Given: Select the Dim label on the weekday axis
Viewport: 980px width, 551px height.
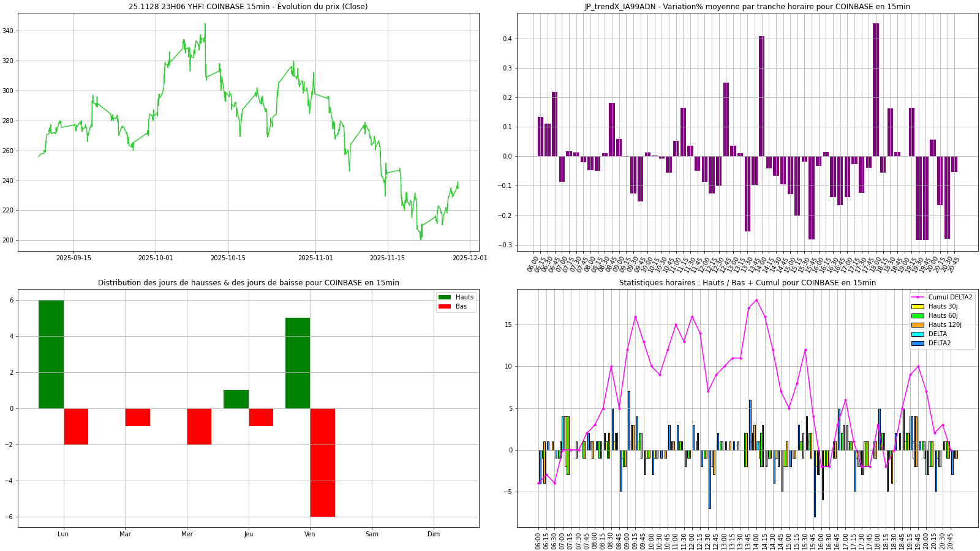Looking at the screenshot, I should tap(434, 534).
